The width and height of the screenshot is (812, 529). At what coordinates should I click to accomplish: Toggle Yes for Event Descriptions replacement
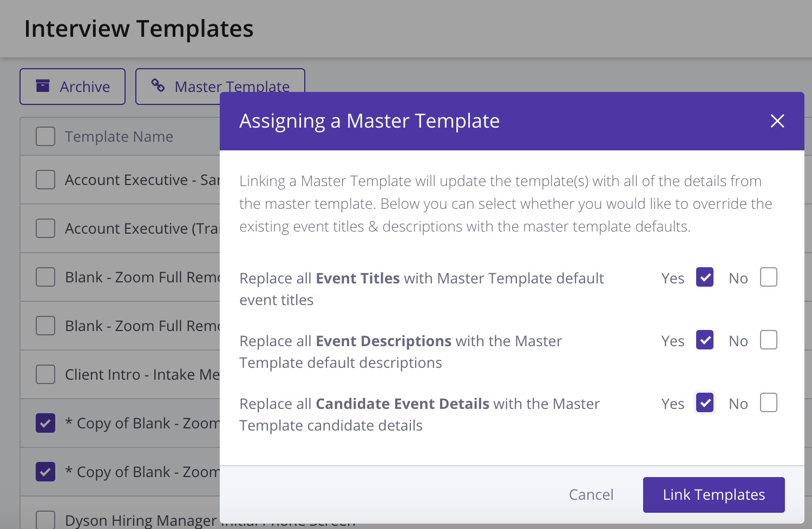tap(704, 340)
